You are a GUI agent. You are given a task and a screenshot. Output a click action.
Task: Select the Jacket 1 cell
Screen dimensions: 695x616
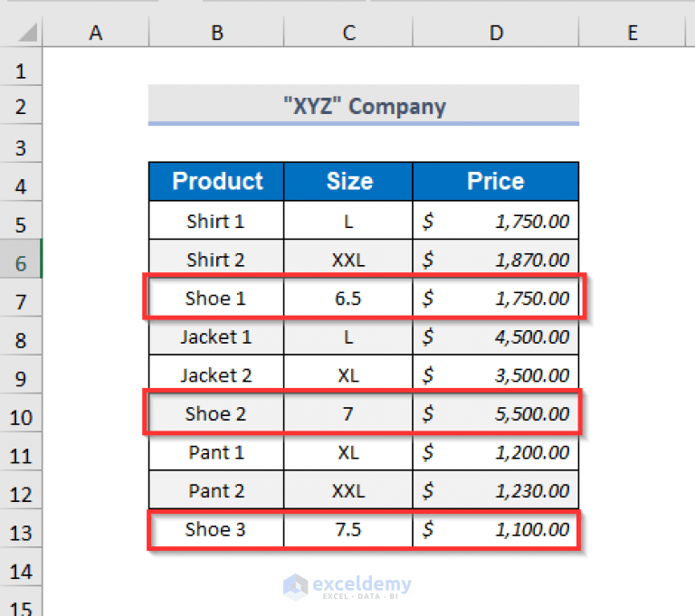pyautogui.click(x=216, y=336)
